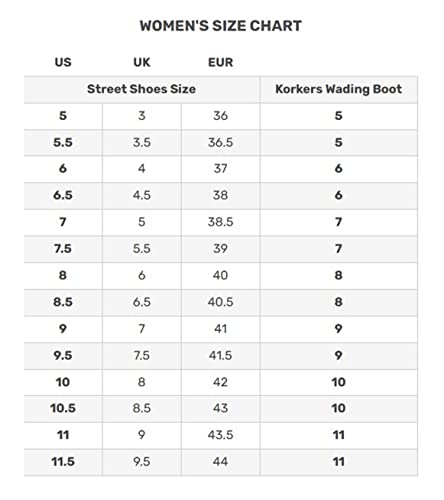Select US size 8 cell

click(x=63, y=276)
